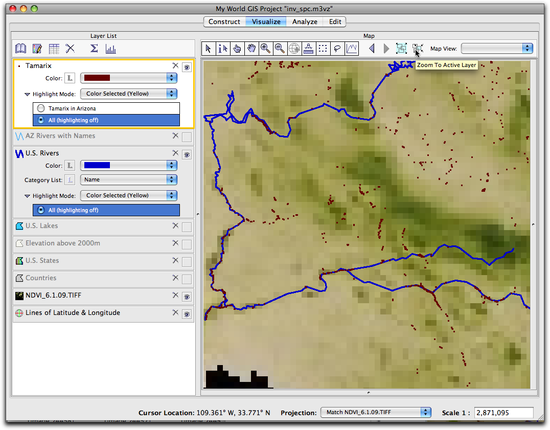Pick the rectangle selection tool
Image resolution: width=550 pixels, height=430 pixels.
(x=323, y=48)
